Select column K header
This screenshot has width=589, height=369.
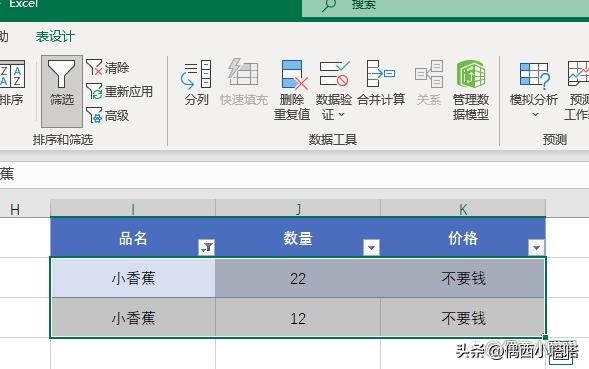pyautogui.click(x=463, y=208)
